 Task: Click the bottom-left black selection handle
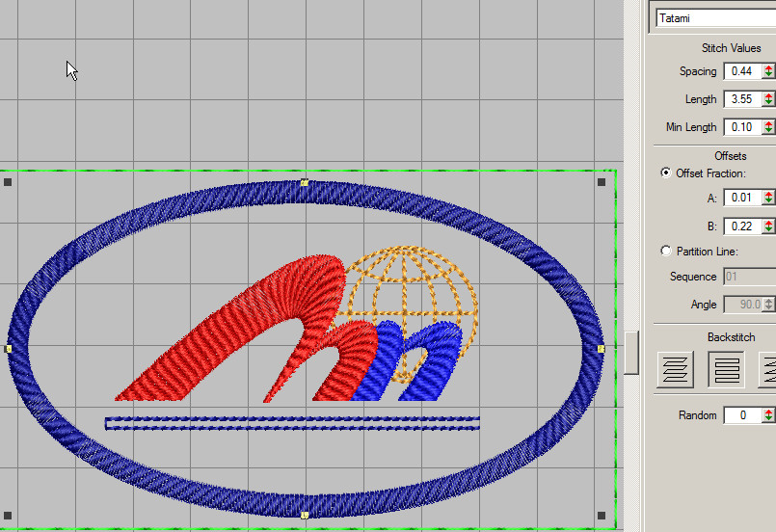click(x=8, y=516)
